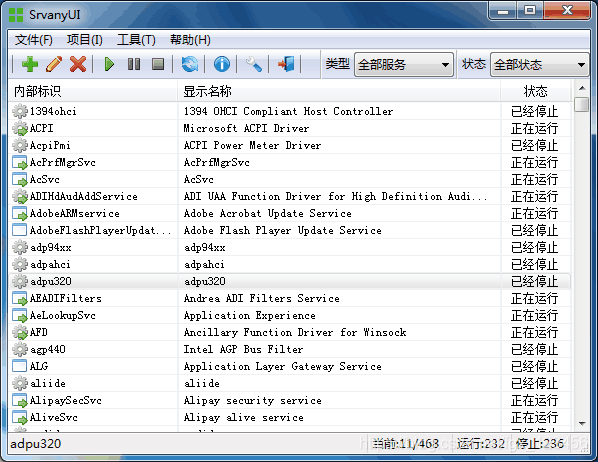Pause service with the pause icon
Image resolution: width=598 pixels, height=462 pixels.
133,64
